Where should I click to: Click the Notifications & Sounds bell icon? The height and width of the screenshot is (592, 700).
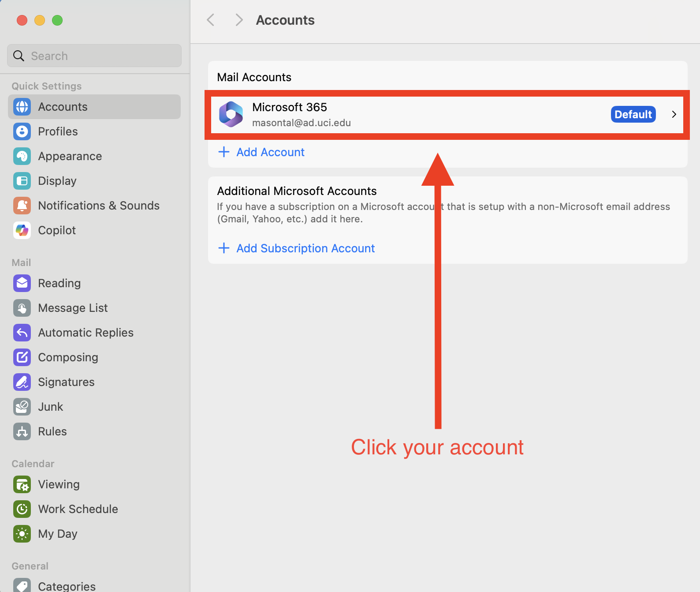[22, 206]
